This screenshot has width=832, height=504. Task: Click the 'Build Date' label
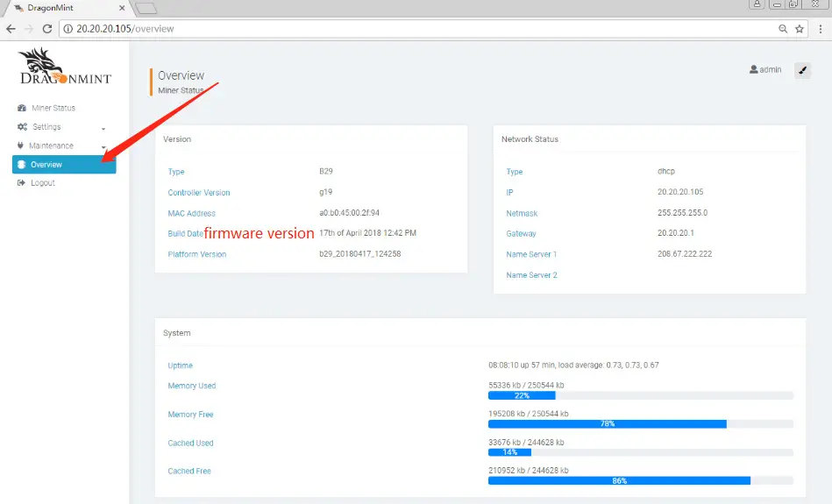(185, 233)
